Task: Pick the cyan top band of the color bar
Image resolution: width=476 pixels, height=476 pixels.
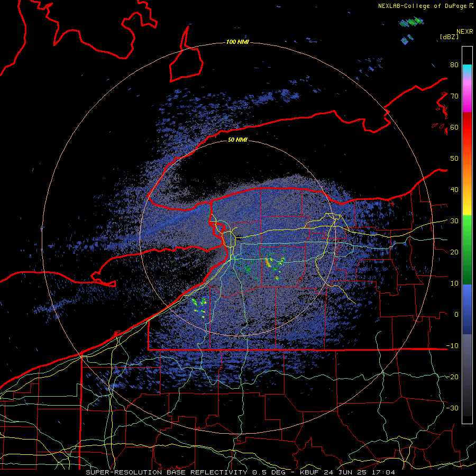Action: [467, 69]
